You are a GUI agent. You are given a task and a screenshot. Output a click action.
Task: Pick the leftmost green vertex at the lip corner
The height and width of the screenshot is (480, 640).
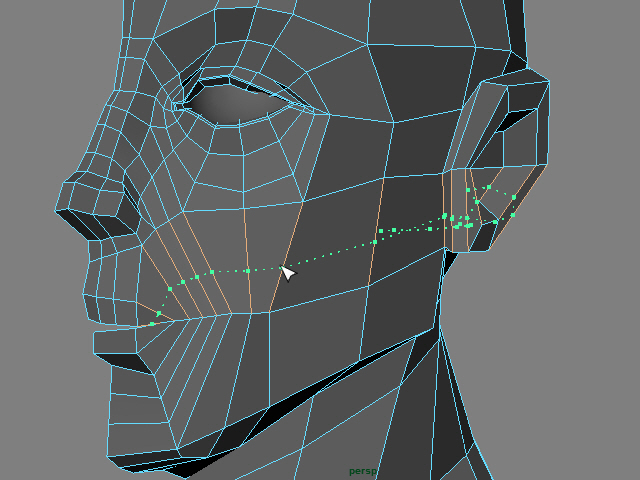pos(152,324)
